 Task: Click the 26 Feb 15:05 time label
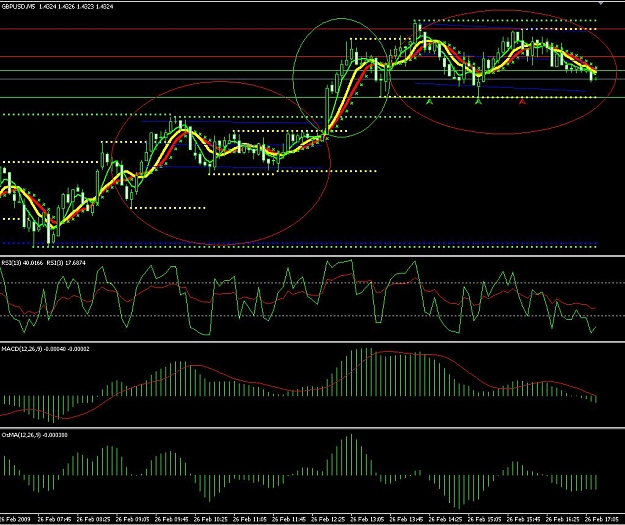coord(484,519)
